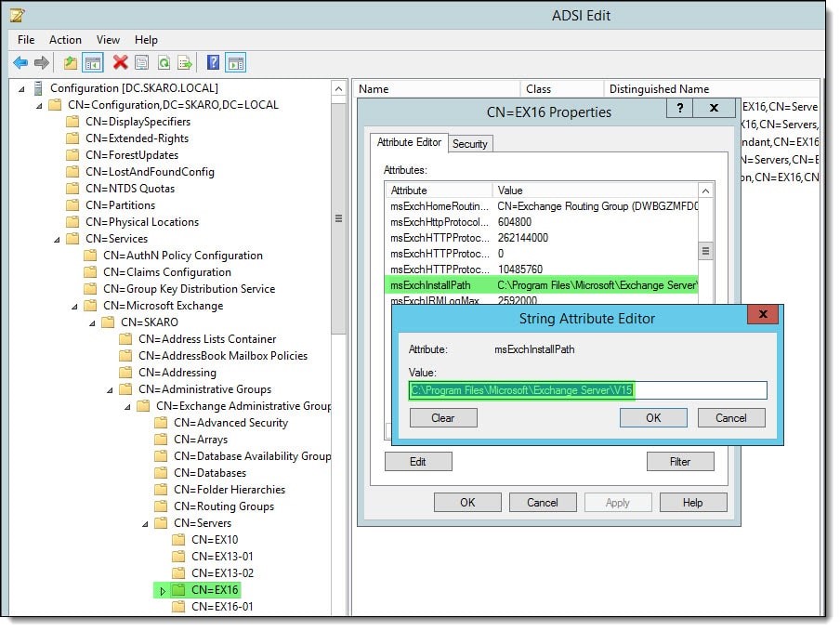Select CN=EX16-01 in the tree
Screen dimensions: 840x631
pyautogui.click(x=222, y=607)
